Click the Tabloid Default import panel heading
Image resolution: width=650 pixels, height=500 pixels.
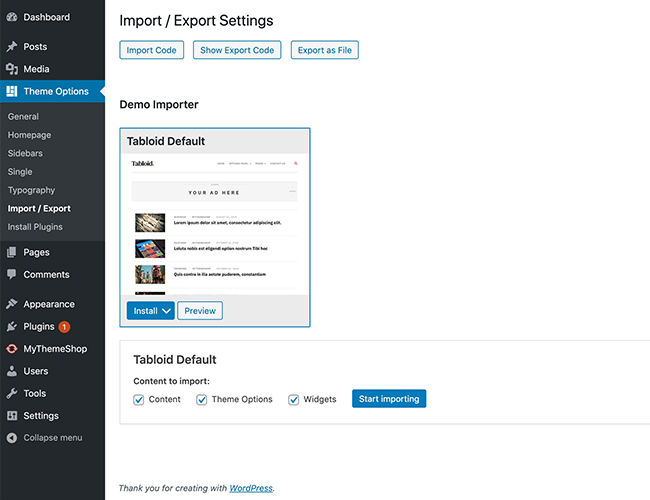pyautogui.click(x=175, y=359)
